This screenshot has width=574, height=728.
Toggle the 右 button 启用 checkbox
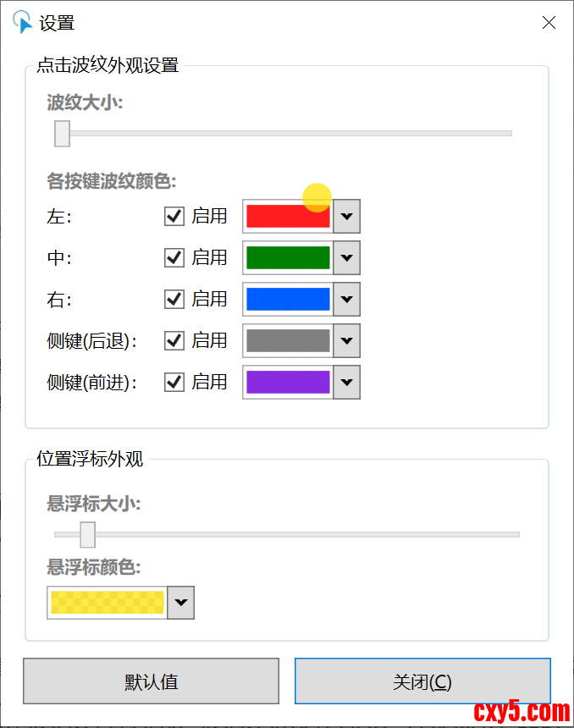tap(174, 299)
